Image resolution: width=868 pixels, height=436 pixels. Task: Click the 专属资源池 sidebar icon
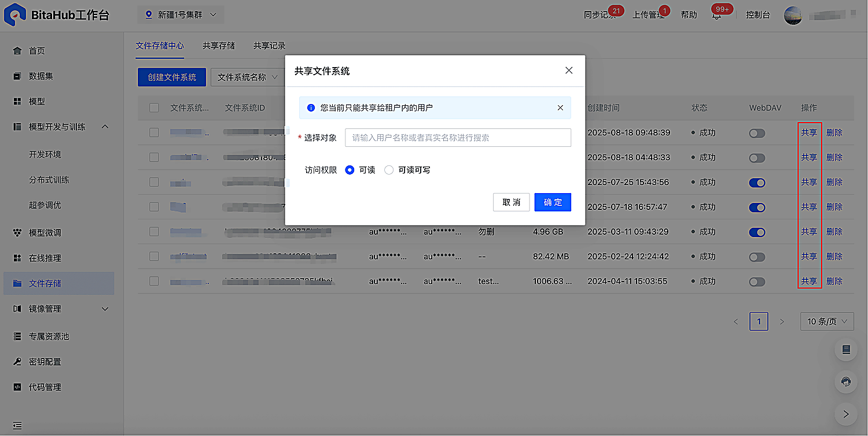pos(17,337)
